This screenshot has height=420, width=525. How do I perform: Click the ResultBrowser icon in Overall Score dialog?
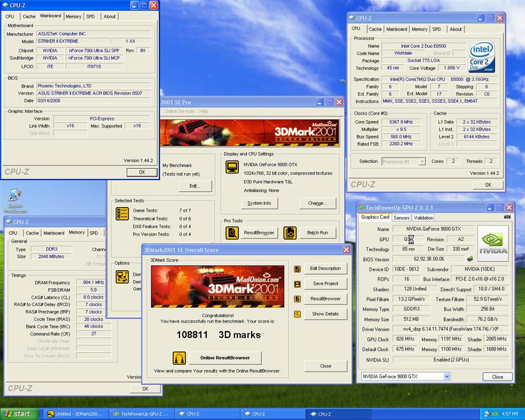point(297,299)
